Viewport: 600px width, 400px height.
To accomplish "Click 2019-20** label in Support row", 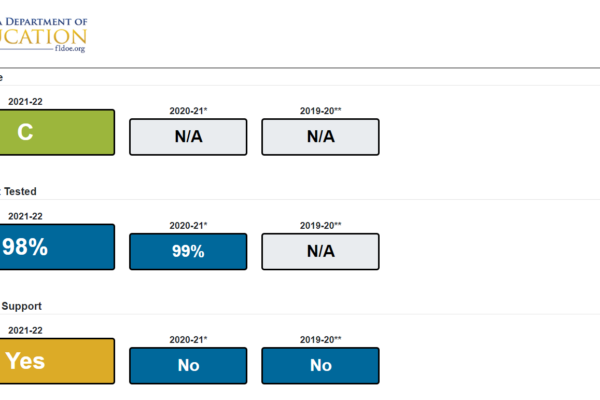I will pyautogui.click(x=321, y=340).
